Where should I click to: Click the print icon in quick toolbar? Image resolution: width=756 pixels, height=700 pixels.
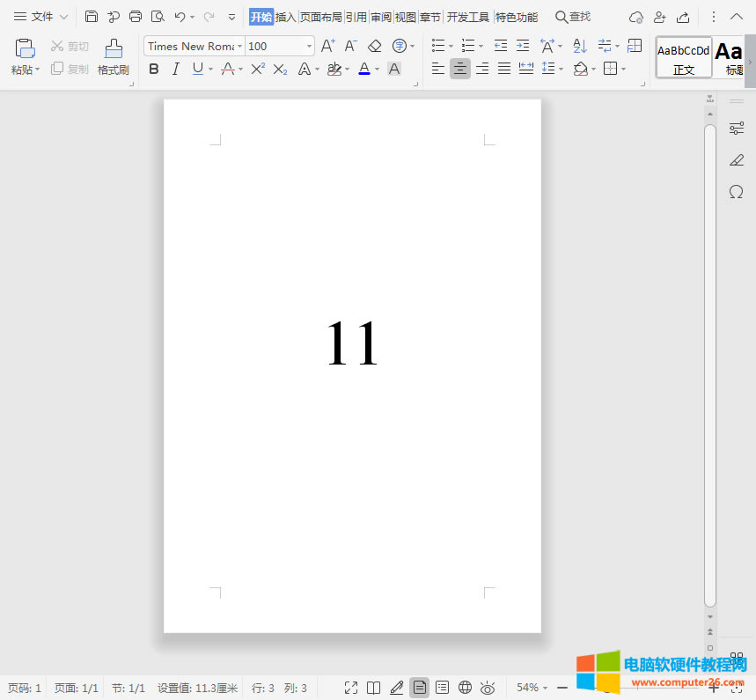136,17
